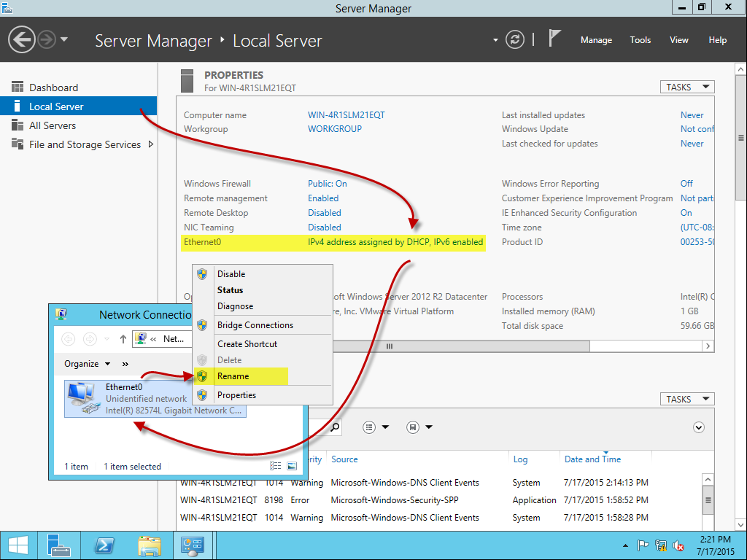Viewport: 747px width, 560px height.
Task: Click Windows Firewall 'Public: On' link
Action: 328,184
